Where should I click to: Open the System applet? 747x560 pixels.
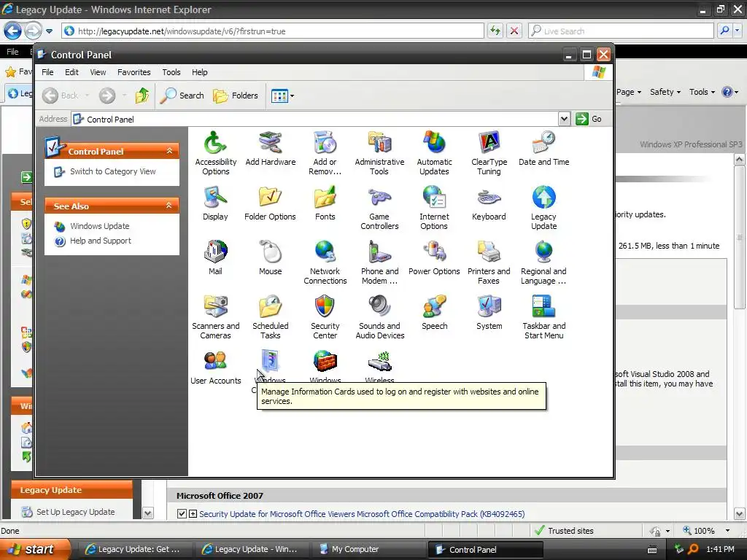(489, 313)
